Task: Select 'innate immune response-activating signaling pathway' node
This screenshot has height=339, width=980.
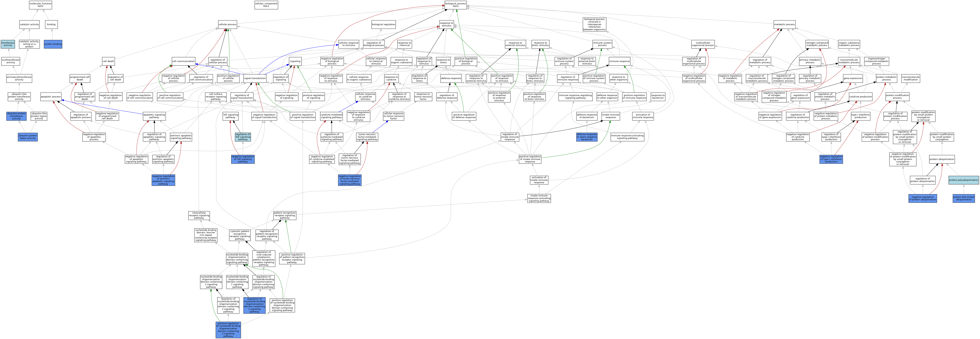Action: [x=539, y=198]
